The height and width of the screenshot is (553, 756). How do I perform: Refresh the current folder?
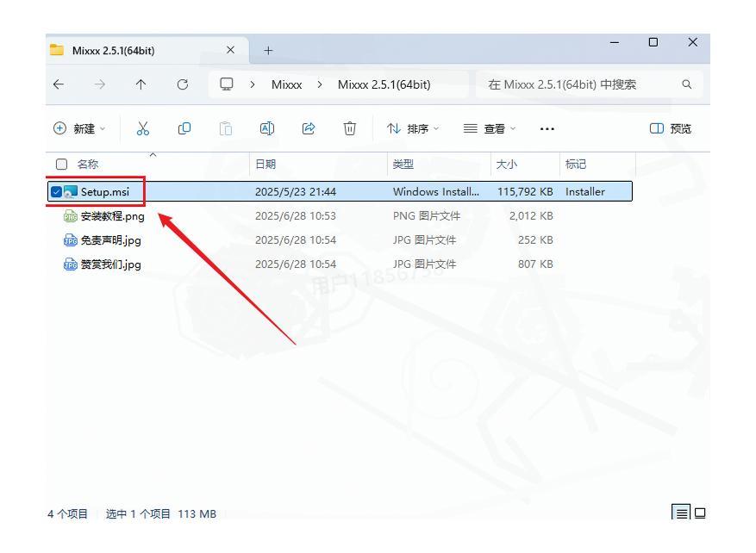tap(182, 84)
